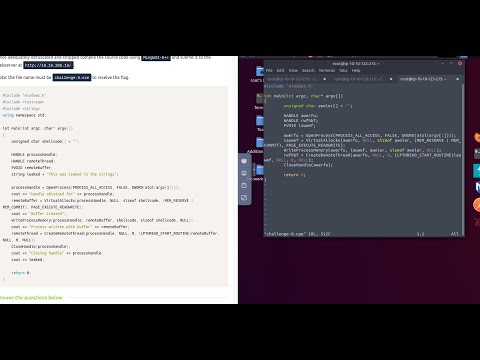Click the MinGW32-G++ code label
Image resolution: width=480 pixels, height=360 pixels.
coord(156,58)
